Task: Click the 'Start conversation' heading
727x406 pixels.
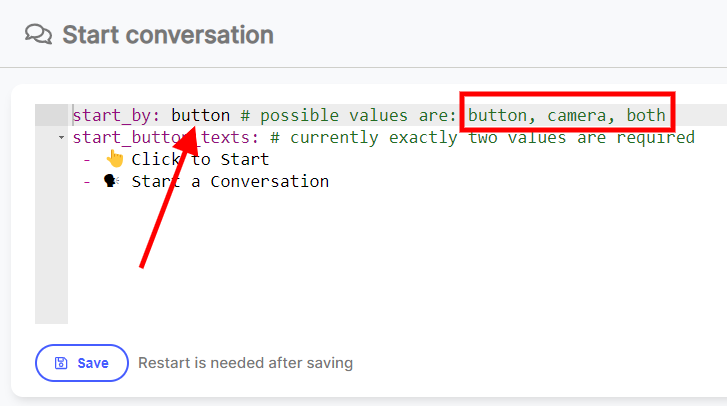Action: (168, 35)
